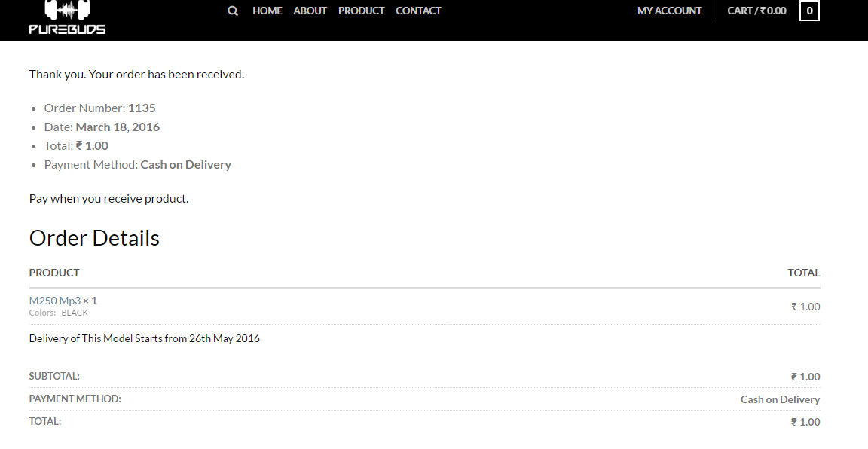868x449 pixels.
Task: Click the PAYMENT METHOD row label
Action: (x=75, y=399)
